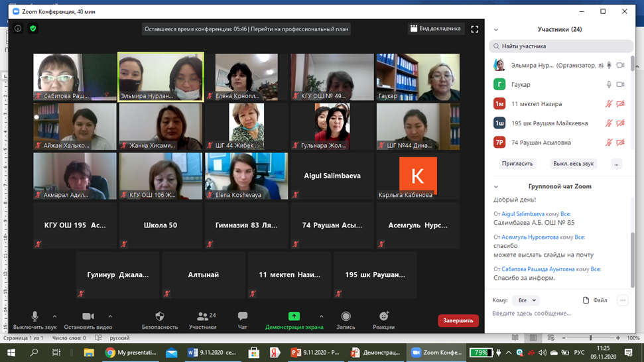Collapse the Zoom group chat section
The image size is (644, 362).
(x=495, y=186)
